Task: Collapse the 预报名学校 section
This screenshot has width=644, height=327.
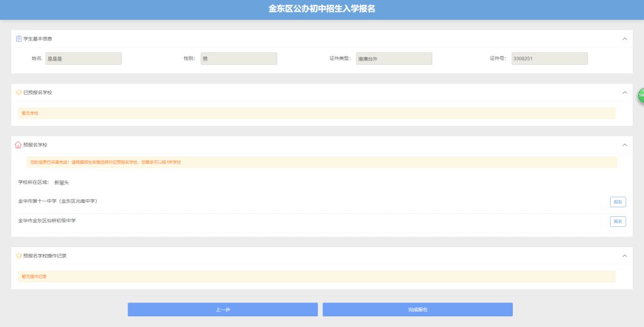Action: tap(624, 145)
